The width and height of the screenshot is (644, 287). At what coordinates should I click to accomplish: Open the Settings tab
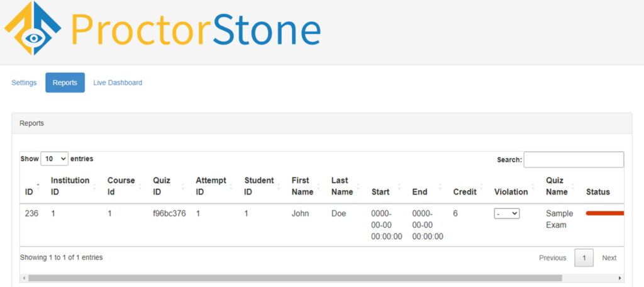25,82
